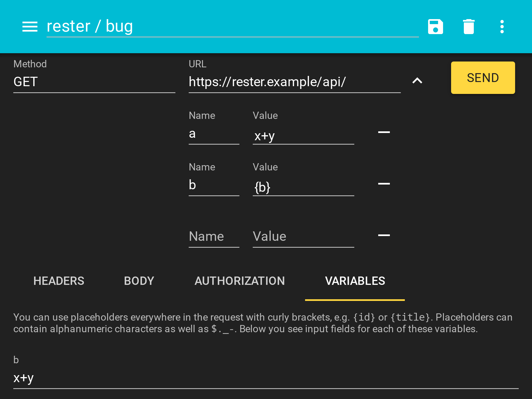Open the three-dot more options menu
Image resolution: width=532 pixels, height=399 pixels.
502,27
